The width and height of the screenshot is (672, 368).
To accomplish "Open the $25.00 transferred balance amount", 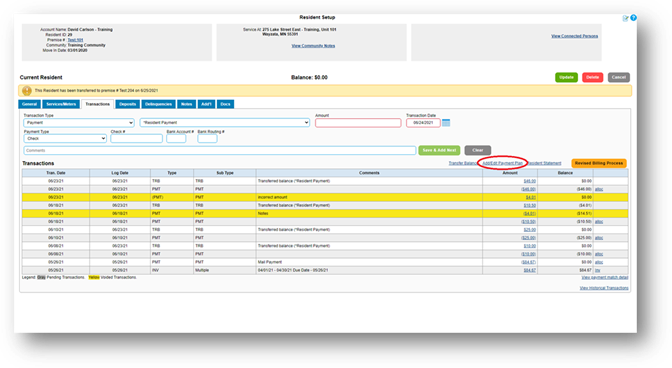I will tap(530, 230).
